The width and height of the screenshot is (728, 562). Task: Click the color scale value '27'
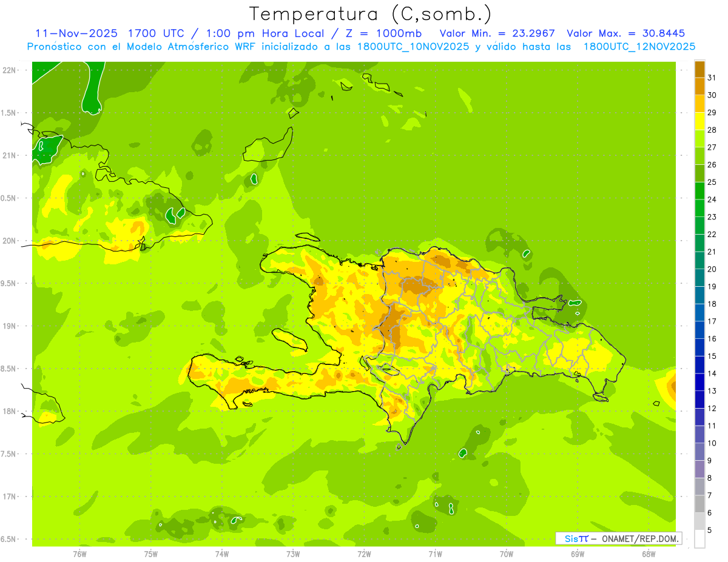[x=712, y=147]
